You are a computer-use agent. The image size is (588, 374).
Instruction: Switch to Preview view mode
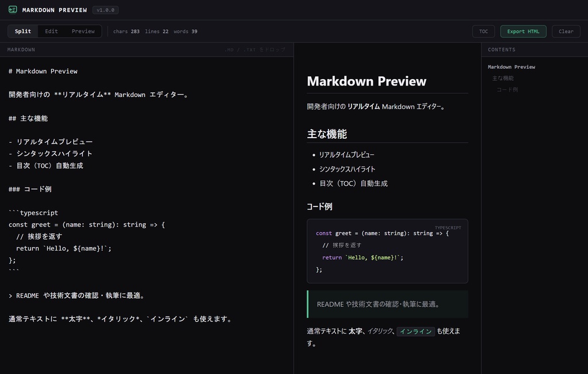point(83,32)
